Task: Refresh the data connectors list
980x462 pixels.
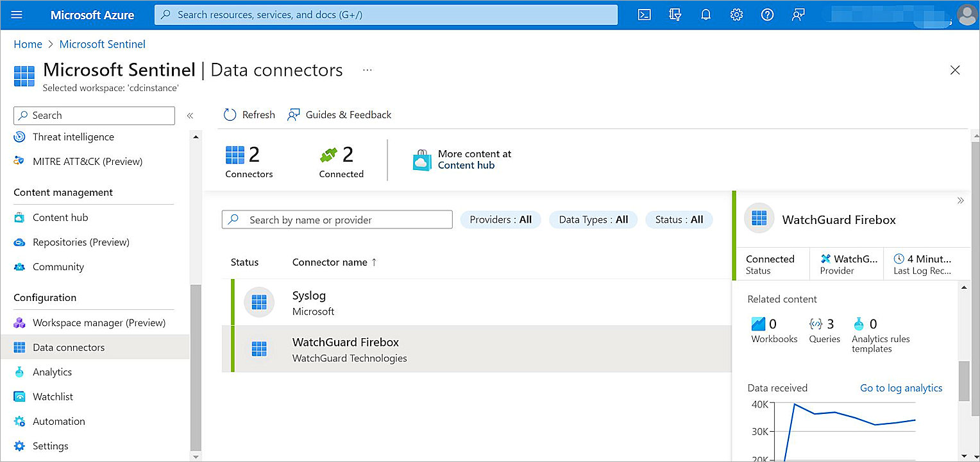Action: click(249, 114)
